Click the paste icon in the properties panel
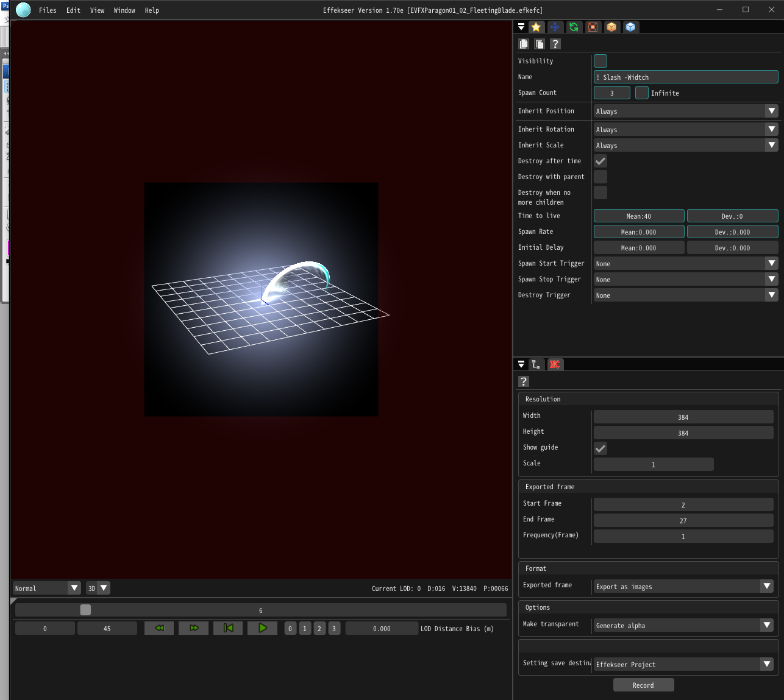784x700 pixels. click(x=540, y=44)
